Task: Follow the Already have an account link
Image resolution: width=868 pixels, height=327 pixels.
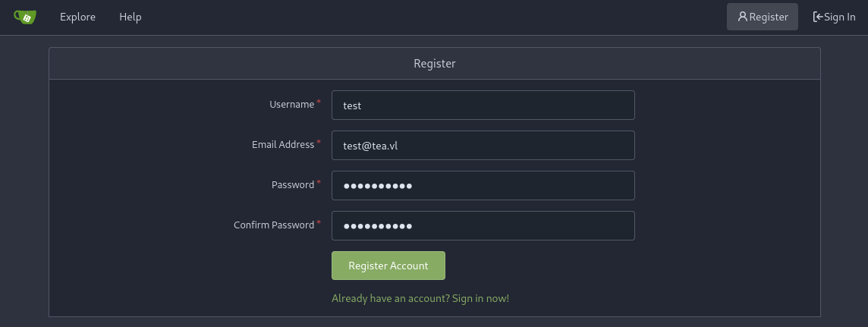Action: tap(420, 298)
